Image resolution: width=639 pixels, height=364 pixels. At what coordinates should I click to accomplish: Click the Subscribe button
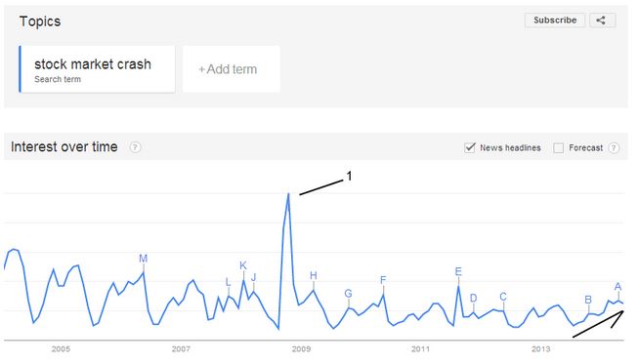click(555, 20)
